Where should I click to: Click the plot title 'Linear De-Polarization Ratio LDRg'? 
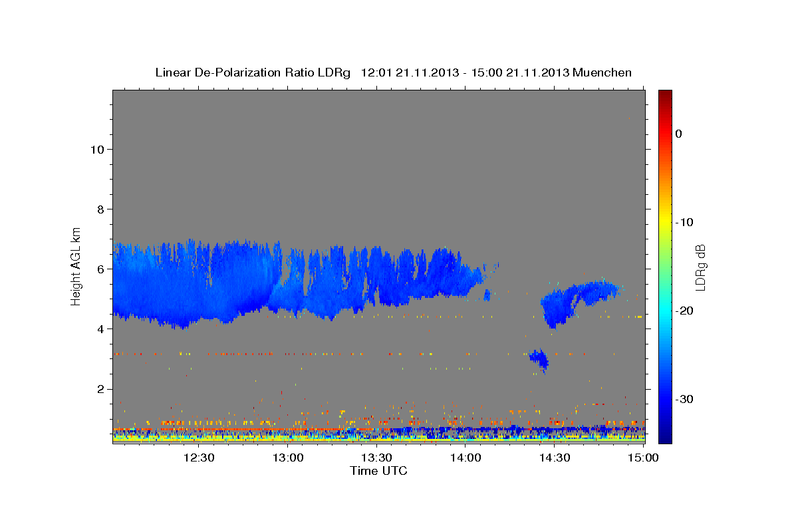(x=252, y=72)
